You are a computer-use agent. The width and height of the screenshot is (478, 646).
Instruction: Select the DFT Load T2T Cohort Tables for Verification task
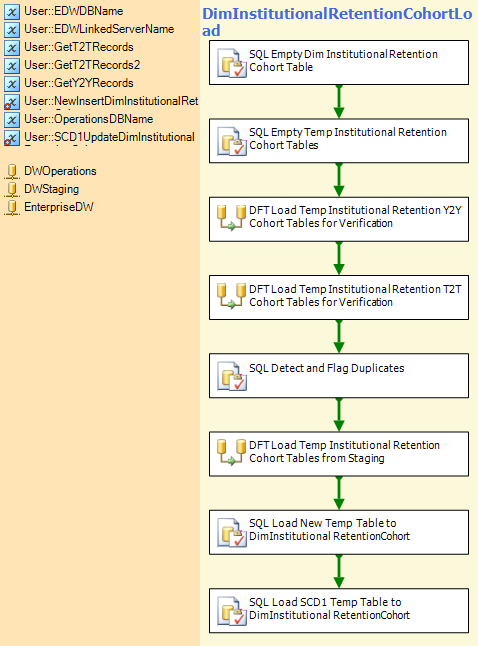339,297
